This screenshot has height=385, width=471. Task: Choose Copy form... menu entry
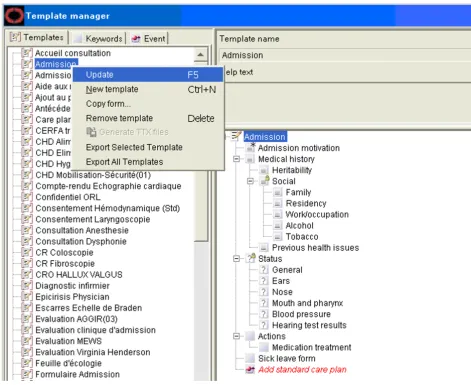[148, 104]
